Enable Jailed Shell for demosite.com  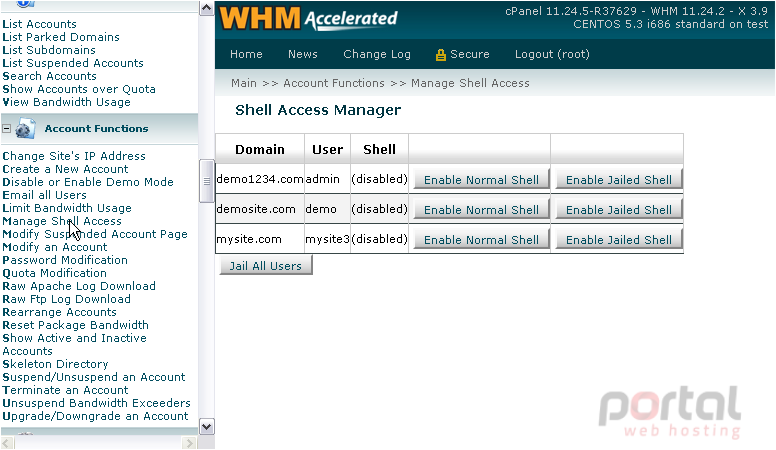(x=619, y=210)
